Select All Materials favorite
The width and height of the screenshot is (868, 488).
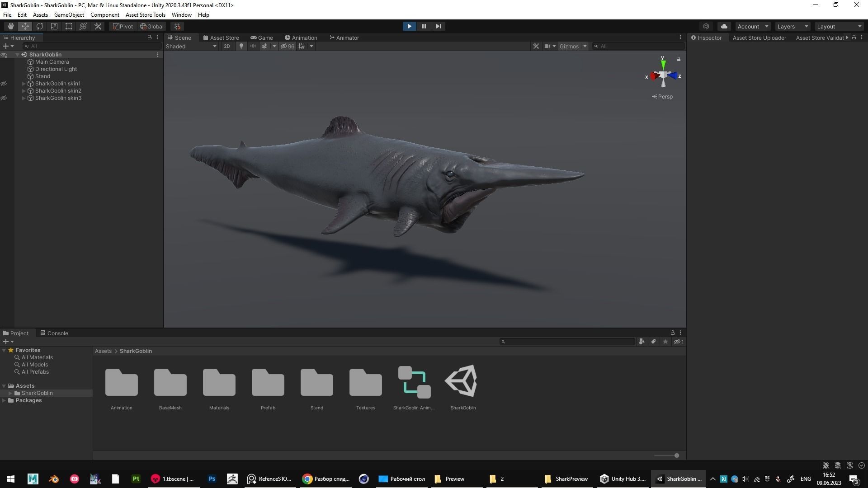pos(37,357)
